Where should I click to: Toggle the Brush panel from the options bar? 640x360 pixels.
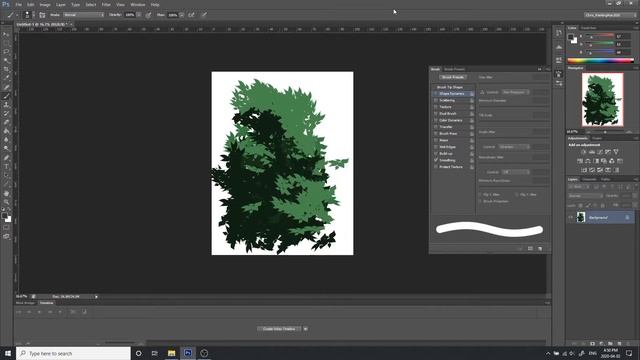click(42, 15)
